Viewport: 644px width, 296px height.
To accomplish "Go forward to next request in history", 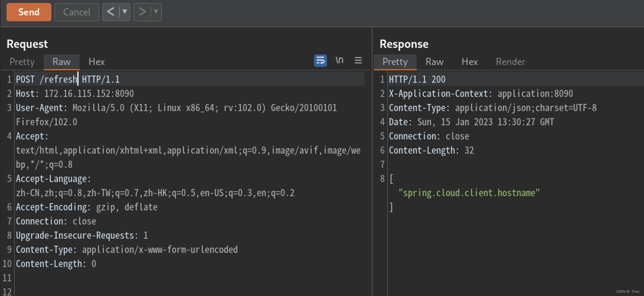I will tap(142, 12).
